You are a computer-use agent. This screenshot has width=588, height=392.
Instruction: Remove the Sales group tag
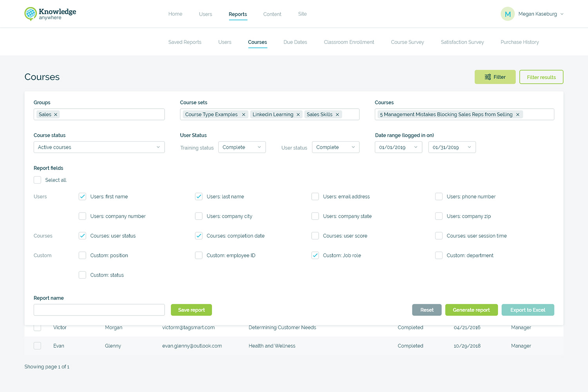(56, 115)
